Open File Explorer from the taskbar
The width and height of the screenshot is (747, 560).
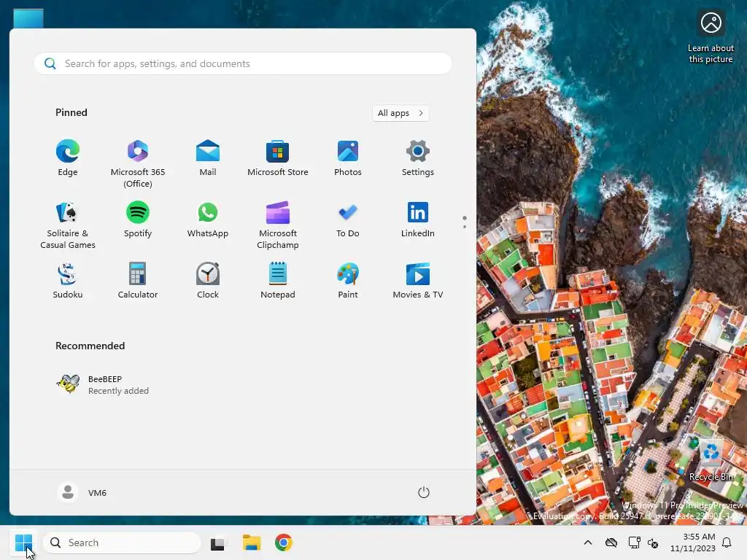pos(252,542)
